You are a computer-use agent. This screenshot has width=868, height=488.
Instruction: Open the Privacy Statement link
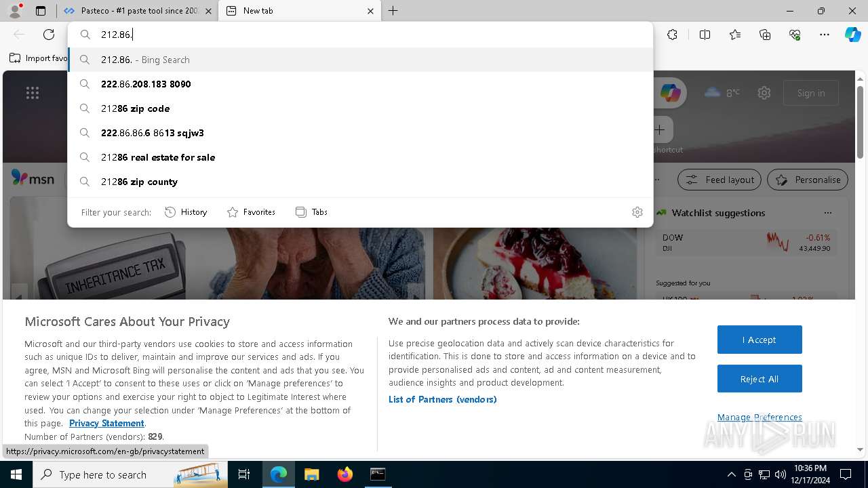coord(106,423)
